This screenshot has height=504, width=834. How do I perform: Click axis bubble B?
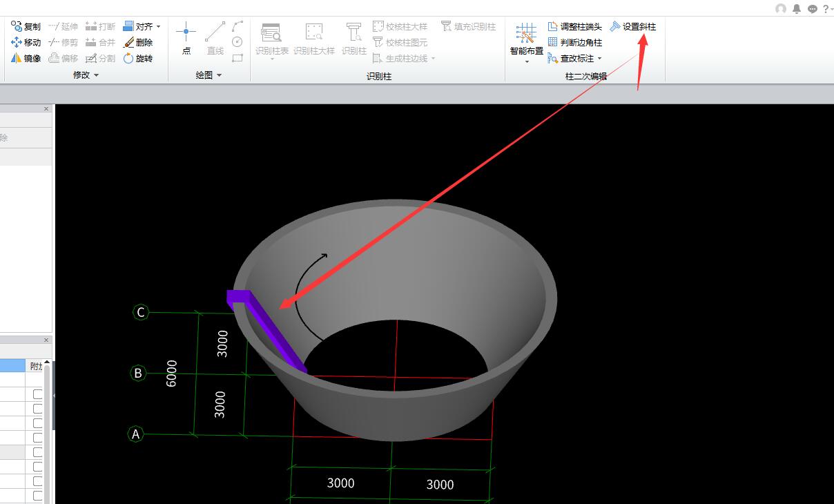click(138, 373)
